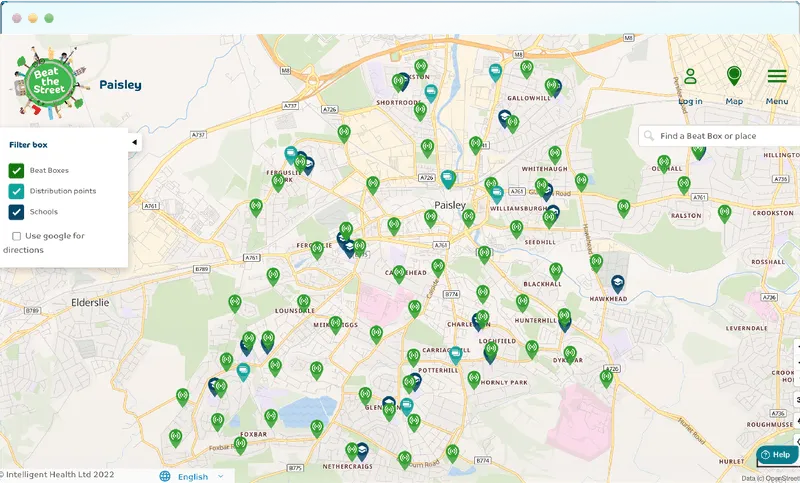Click the distribution point marker at Shortroods
This screenshot has width=800, height=483.
point(431,93)
